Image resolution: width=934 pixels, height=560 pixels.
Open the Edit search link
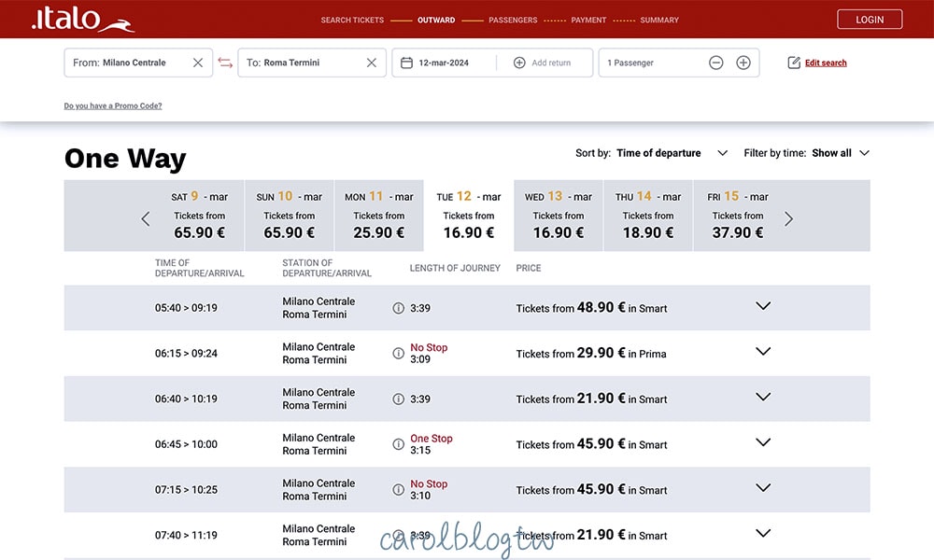point(826,63)
